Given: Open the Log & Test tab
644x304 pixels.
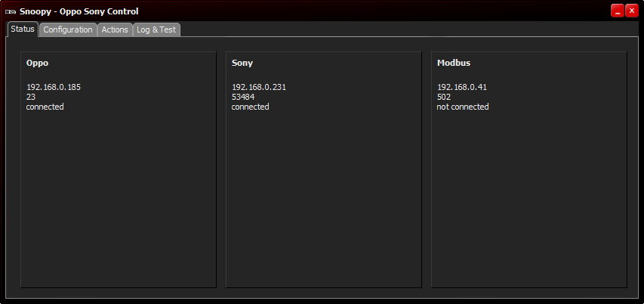Looking at the screenshot, I should click(156, 29).
